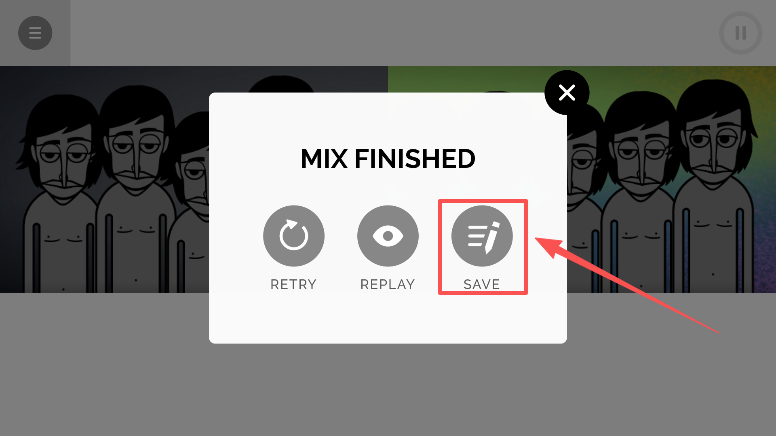Select the middle character on the green background
Image resolution: width=776 pixels, height=436 pixels.
[x=638, y=193]
